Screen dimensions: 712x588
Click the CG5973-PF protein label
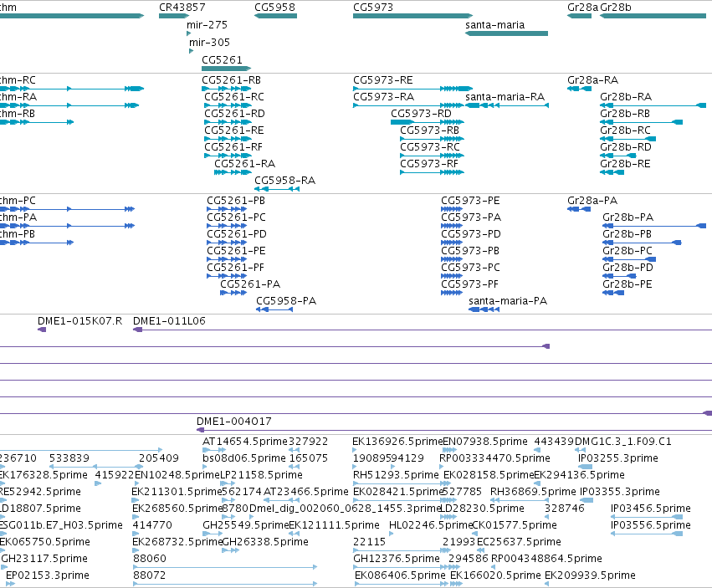tap(470, 284)
